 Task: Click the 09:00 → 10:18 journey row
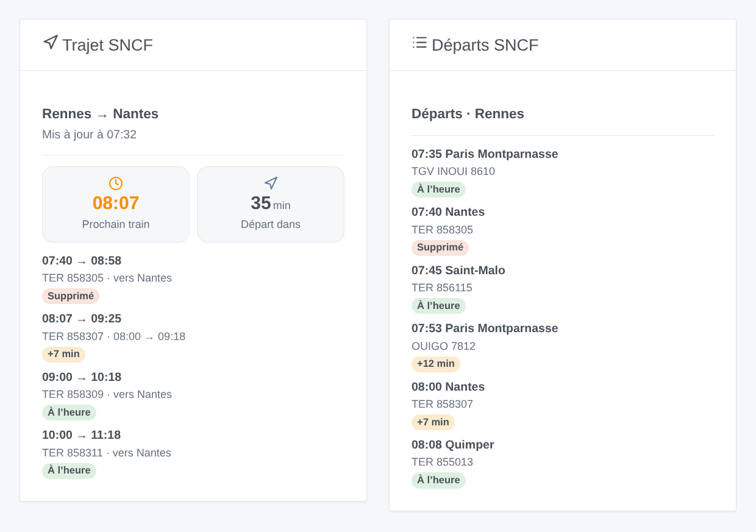(82, 377)
